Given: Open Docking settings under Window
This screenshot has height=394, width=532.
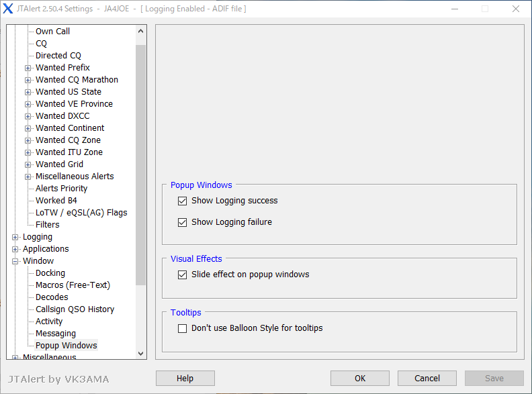Looking at the screenshot, I should pyautogui.click(x=50, y=273).
